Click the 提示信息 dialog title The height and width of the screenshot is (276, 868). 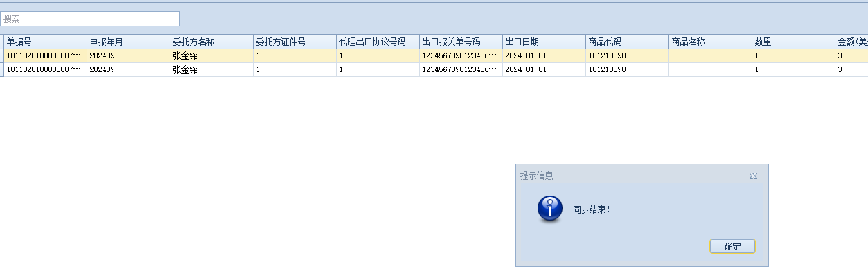click(537, 176)
